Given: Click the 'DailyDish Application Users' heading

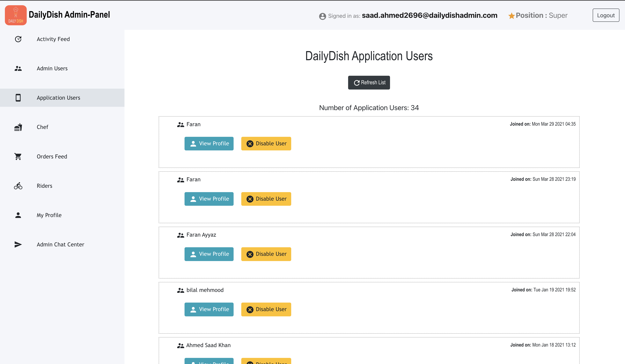Looking at the screenshot, I should coord(369,56).
